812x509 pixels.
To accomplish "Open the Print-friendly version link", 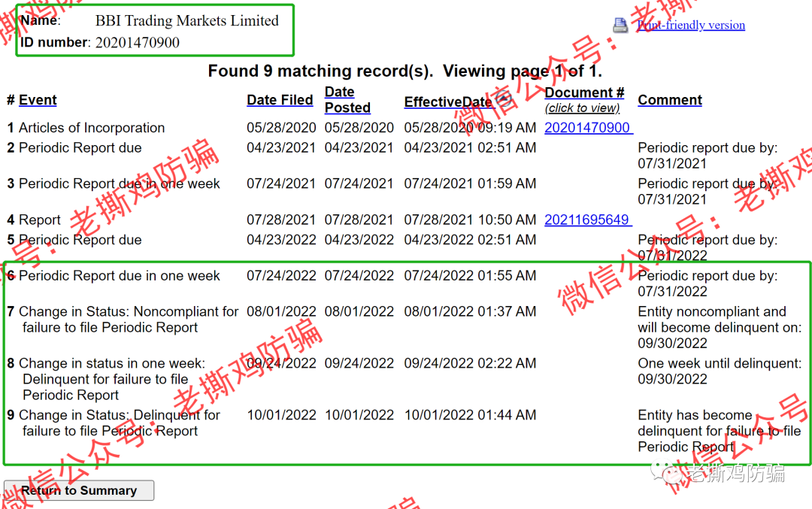I will coord(691,25).
